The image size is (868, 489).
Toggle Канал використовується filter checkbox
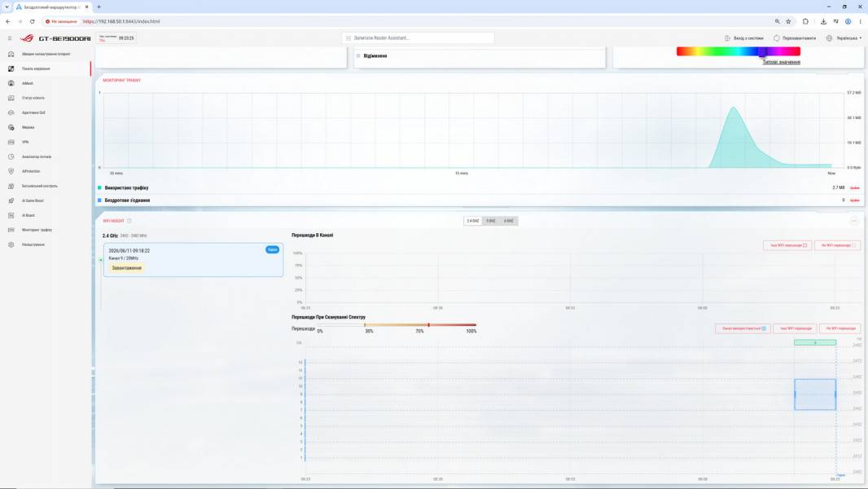764,328
